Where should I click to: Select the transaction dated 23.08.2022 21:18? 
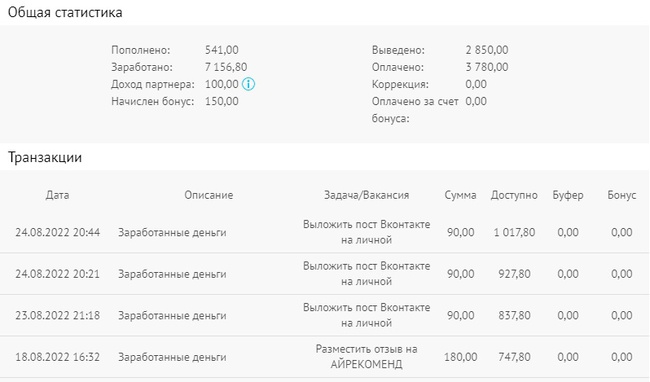[325, 315]
